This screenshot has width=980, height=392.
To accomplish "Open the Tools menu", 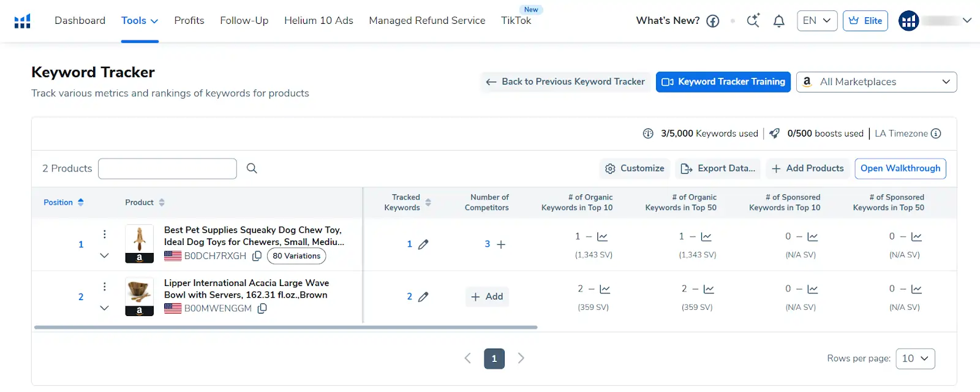I will tap(140, 21).
